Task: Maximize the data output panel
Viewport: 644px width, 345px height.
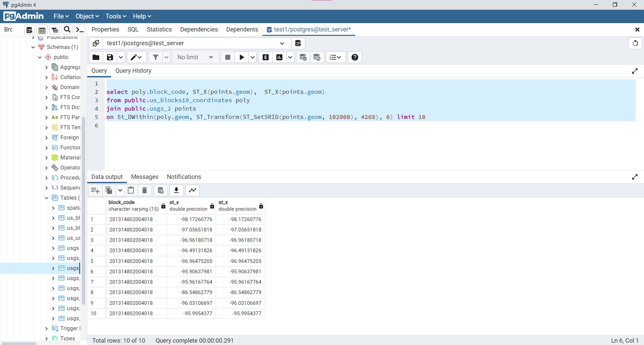Action: (x=635, y=177)
